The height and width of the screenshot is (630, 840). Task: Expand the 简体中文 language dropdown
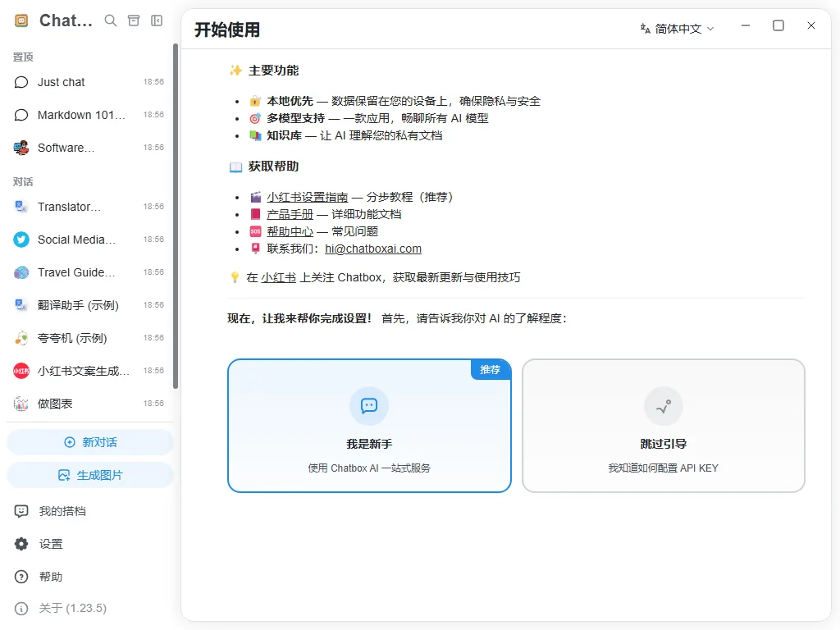click(677, 29)
